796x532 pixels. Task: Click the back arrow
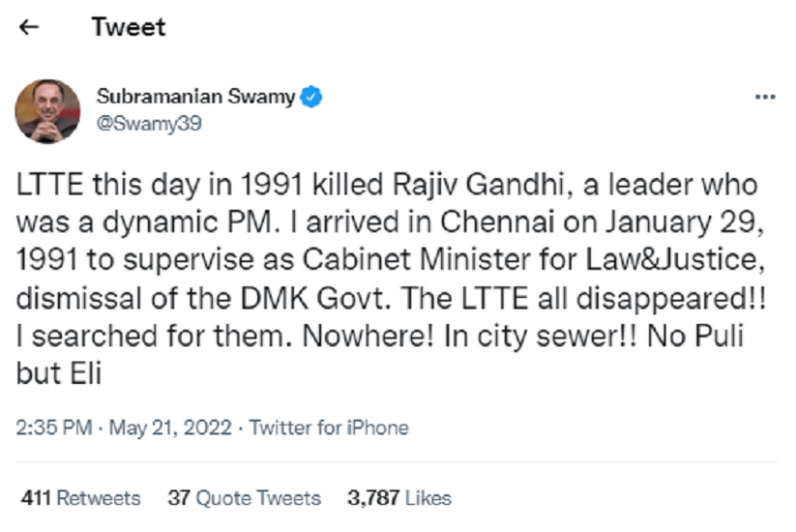[29, 27]
